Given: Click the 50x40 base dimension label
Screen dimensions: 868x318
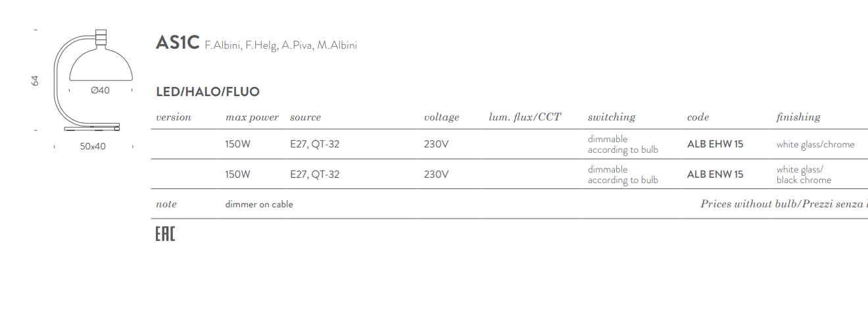Looking at the screenshot, I should tap(93, 146).
